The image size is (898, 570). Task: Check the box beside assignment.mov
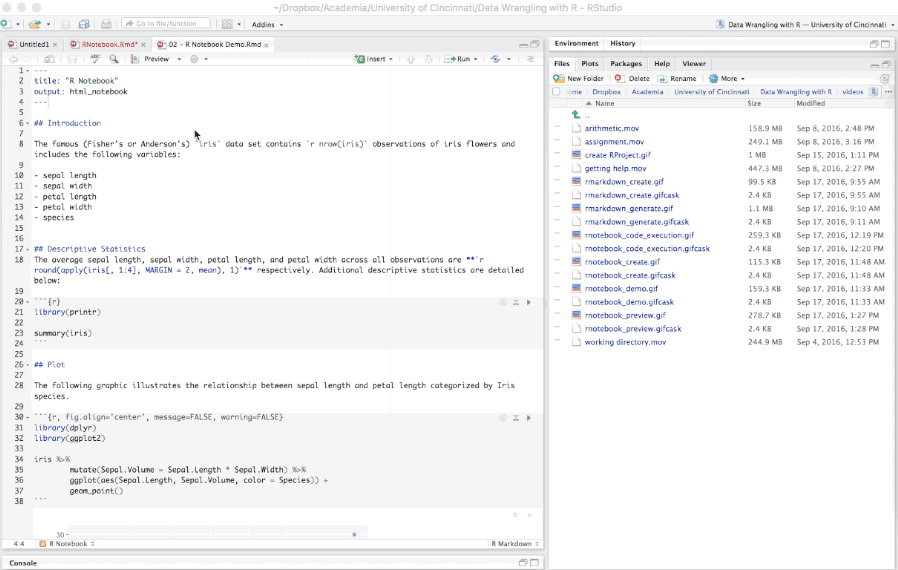(x=557, y=141)
